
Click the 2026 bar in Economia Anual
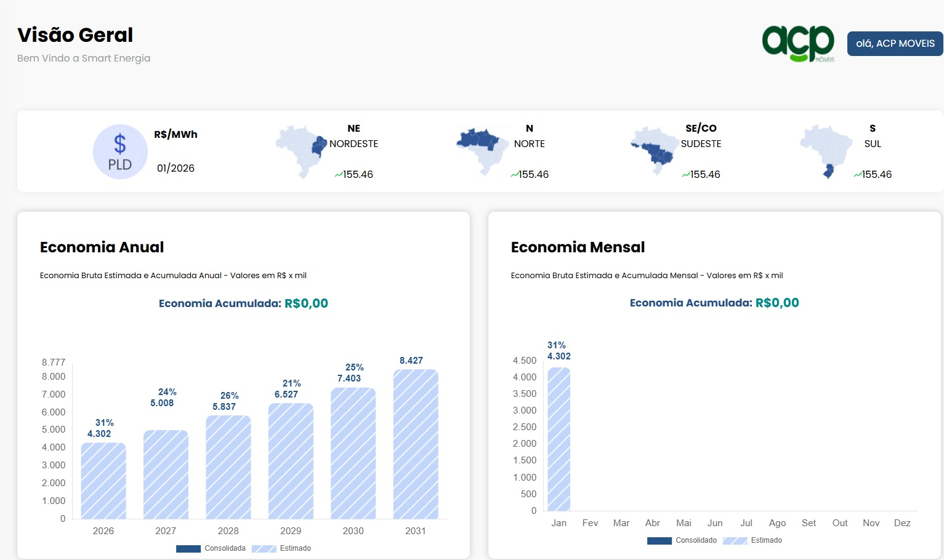pos(103,481)
